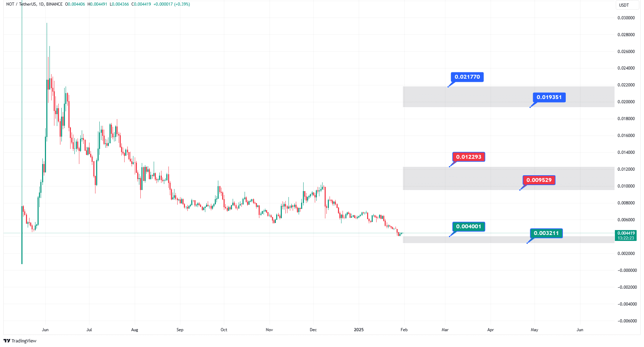Select the 0.003211 green price callout
Screen dimensions: 644x347
tap(546, 233)
